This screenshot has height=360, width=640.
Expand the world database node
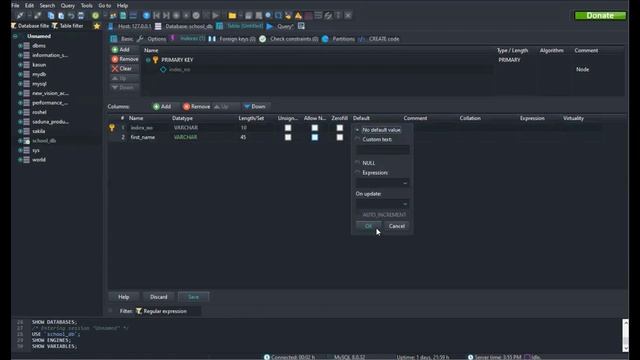click(20, 160)
